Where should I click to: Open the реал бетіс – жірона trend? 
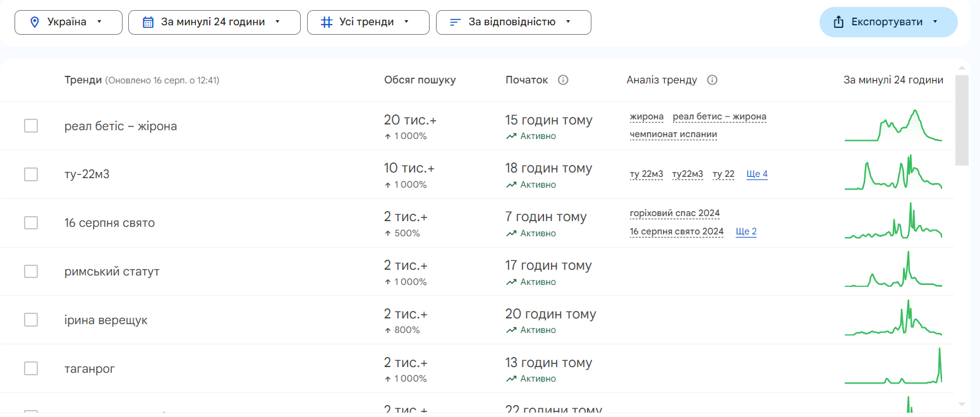pos(121,126)
